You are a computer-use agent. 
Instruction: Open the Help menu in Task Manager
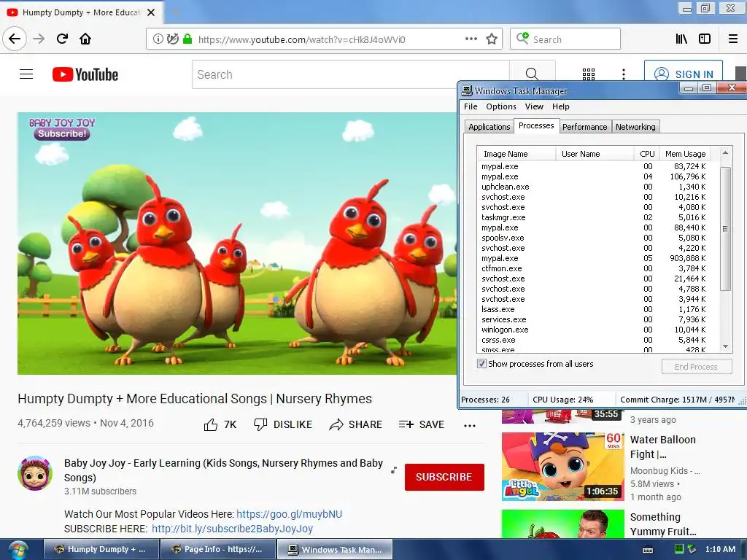[561, 106]
